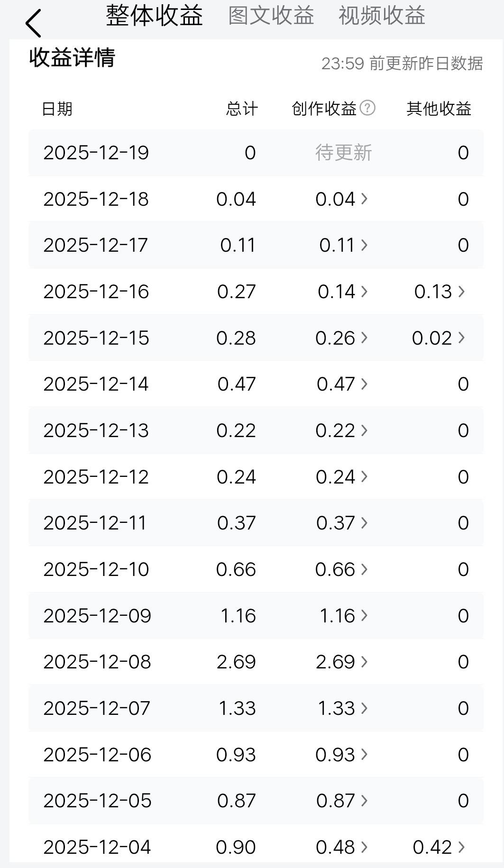Click the 0.66 创作收益 link for 2025-12-10

pos(335,569)
